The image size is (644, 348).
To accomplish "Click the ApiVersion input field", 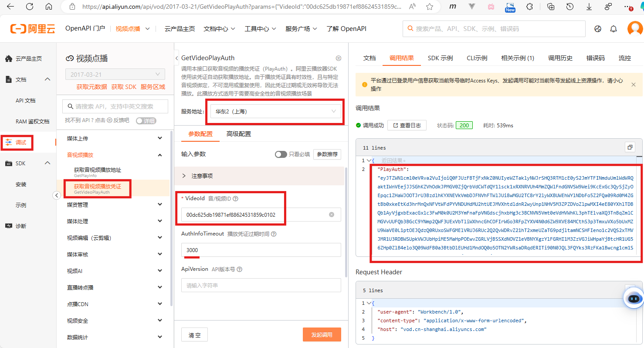I will tap(261, 285).
